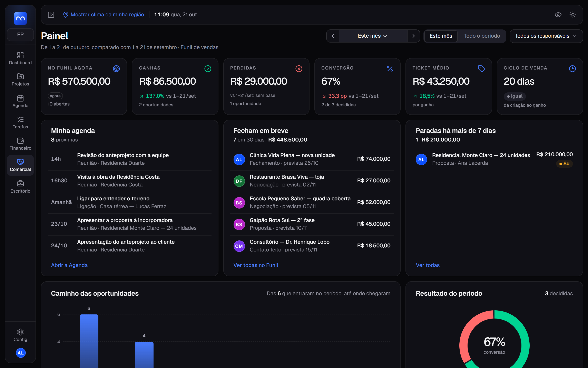Open Restaurante Brasa Viva — loja row
This screenshot has width=588, height=368.
(312, 181)
